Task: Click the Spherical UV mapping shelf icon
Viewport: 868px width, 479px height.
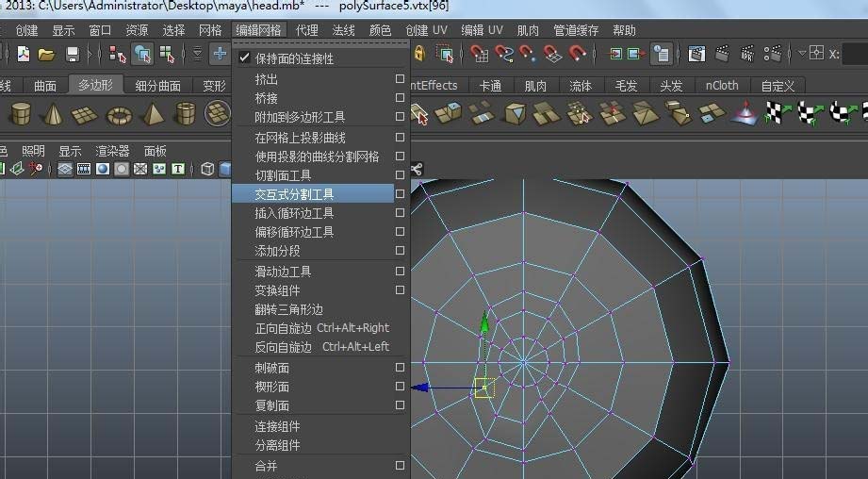Action: pos(843,112)
